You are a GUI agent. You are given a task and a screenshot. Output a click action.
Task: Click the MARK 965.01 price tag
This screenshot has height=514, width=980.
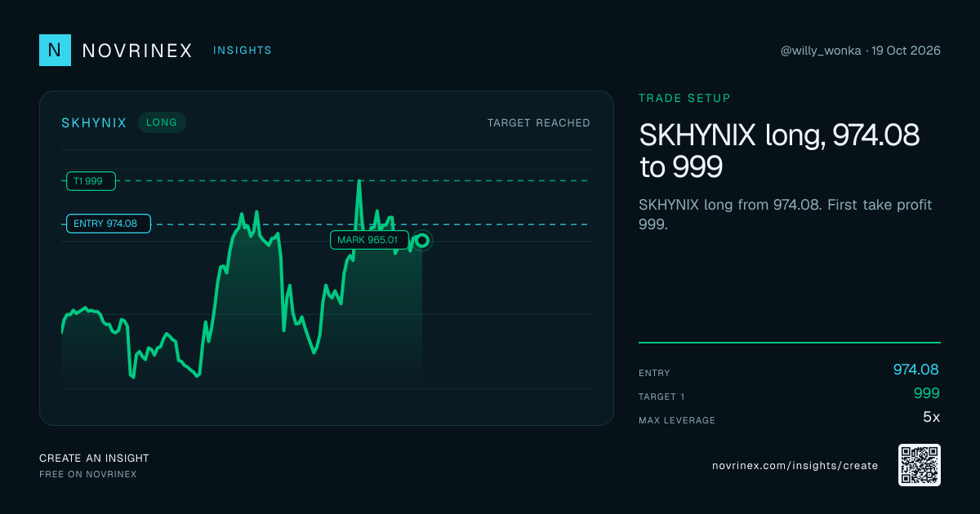pos(368,240)
